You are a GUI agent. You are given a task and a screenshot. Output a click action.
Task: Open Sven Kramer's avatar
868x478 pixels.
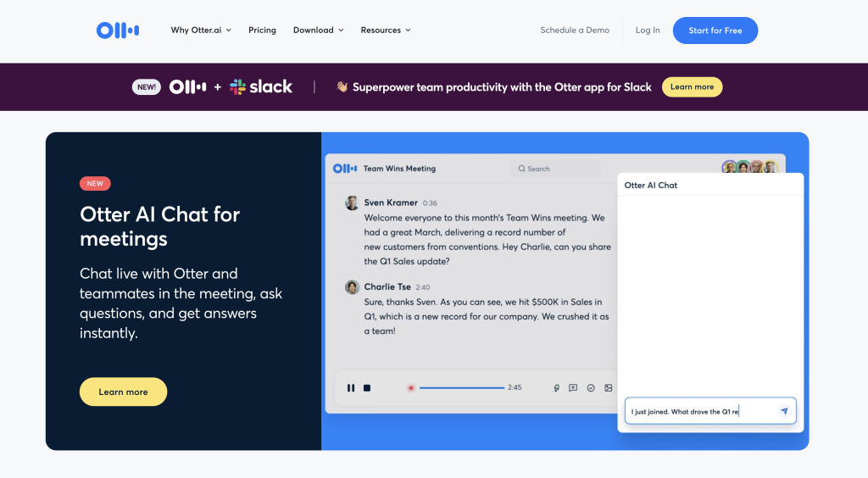tap(352, 203)
